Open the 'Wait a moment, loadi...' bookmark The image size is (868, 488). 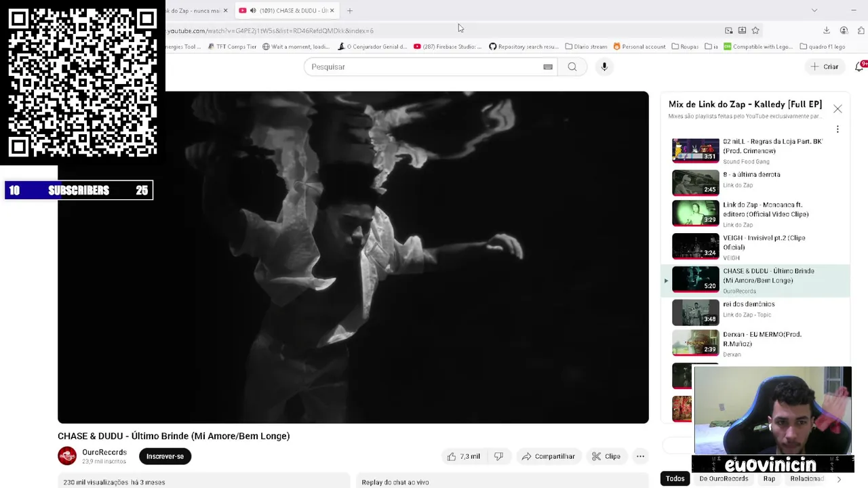(296, 47)
